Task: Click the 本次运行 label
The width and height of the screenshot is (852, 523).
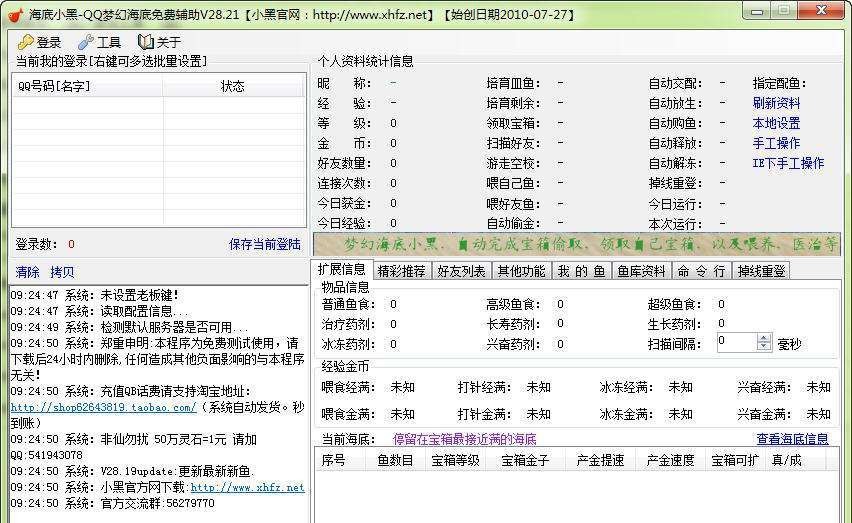Action: pyautogui.click(x=675, y=224)
